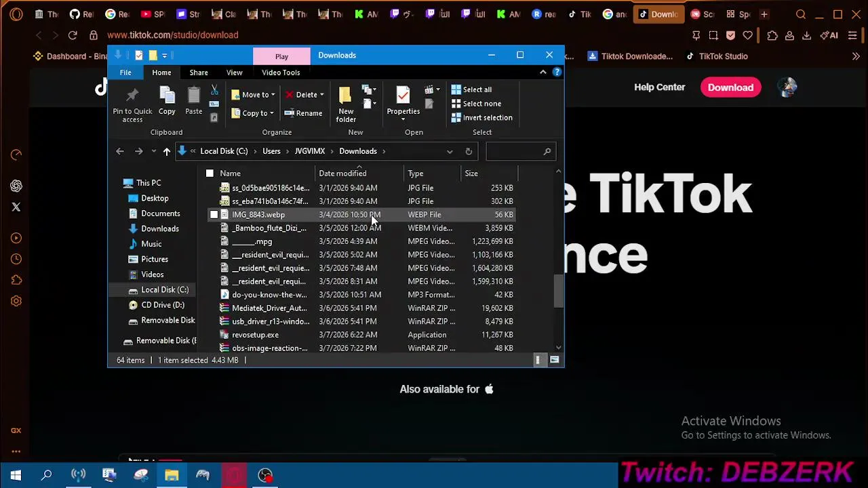
Task: Open Help Center link on TikTok page
Action: tap(659, 87)
